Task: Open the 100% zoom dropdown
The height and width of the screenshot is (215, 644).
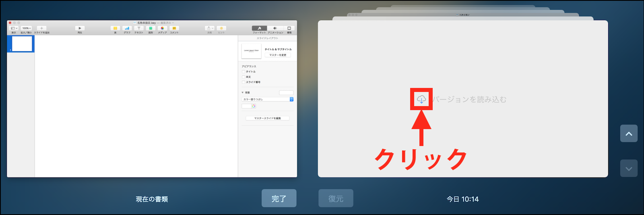Action: click(x=26, y=28)
